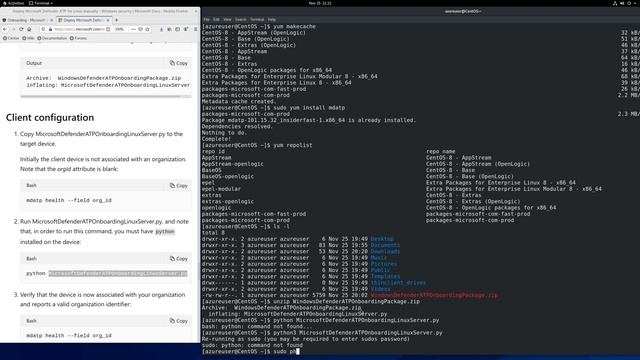
Task: Click the 100% zoom level indicator
Action: point(119,29)
